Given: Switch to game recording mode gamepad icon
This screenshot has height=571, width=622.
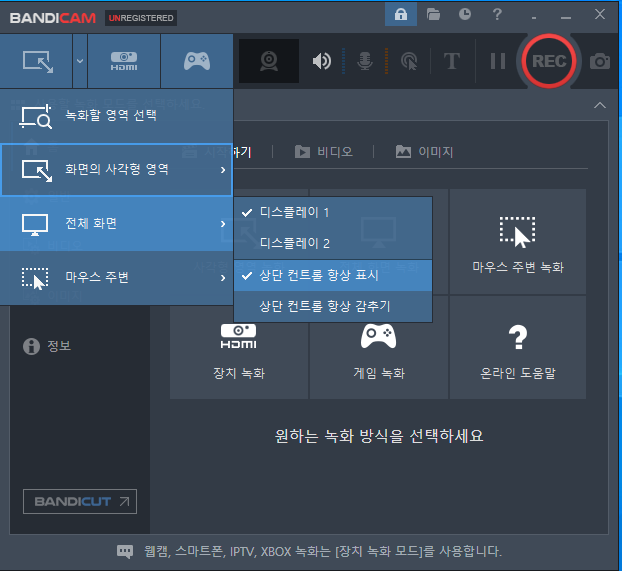Looking at the screenshot, I should pyautogui.click(x=197, y=61).
